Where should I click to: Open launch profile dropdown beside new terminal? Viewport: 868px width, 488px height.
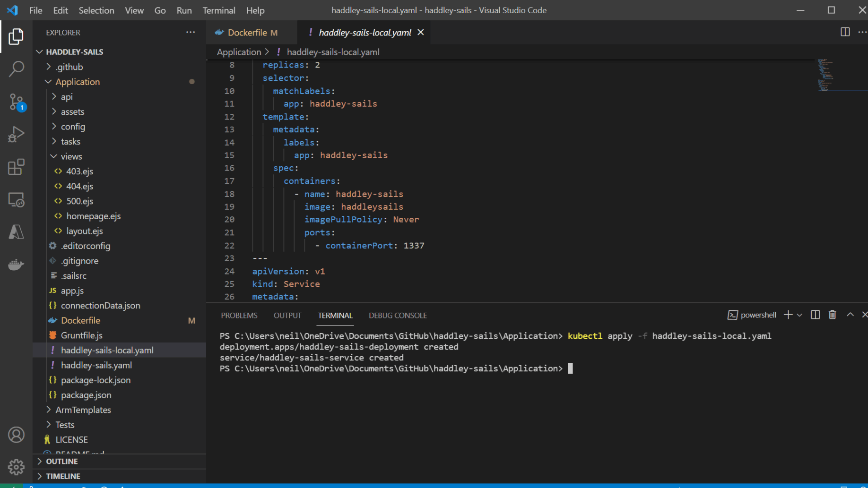799,315
